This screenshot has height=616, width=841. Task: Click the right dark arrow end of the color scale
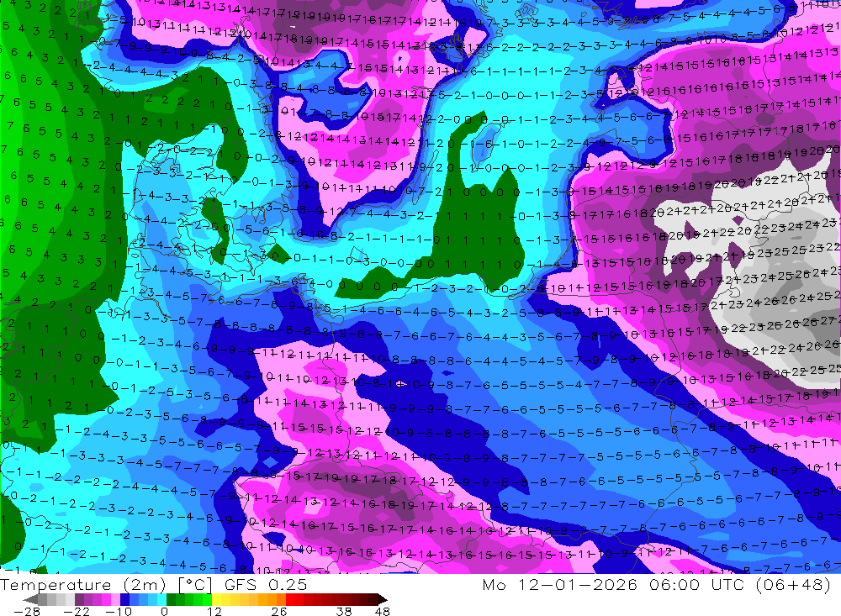point(382,599)
